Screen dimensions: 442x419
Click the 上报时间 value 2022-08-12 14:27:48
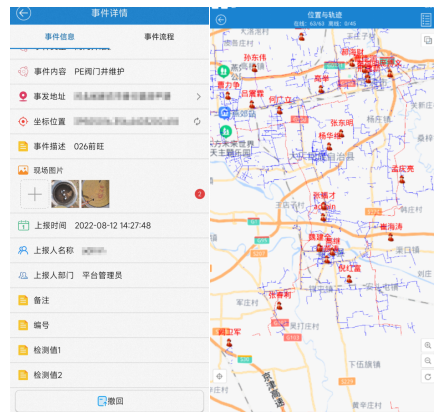tap(113, 226)
